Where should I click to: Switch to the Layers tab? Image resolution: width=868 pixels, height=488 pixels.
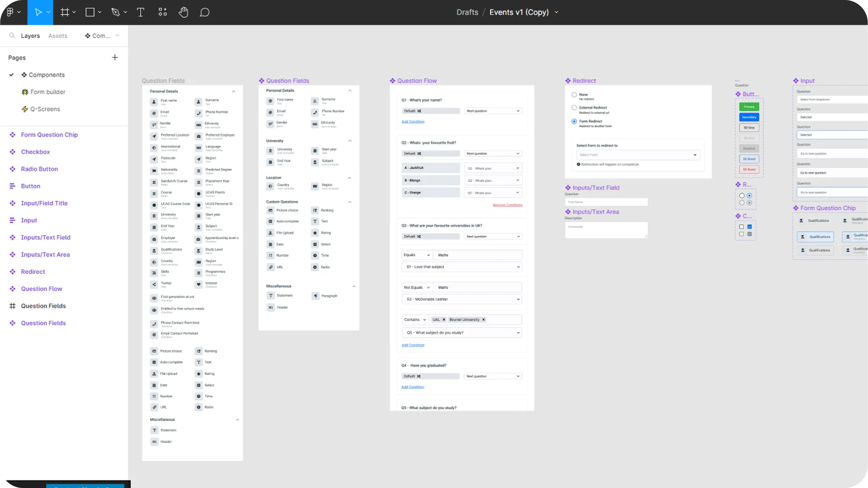[30, 35]
